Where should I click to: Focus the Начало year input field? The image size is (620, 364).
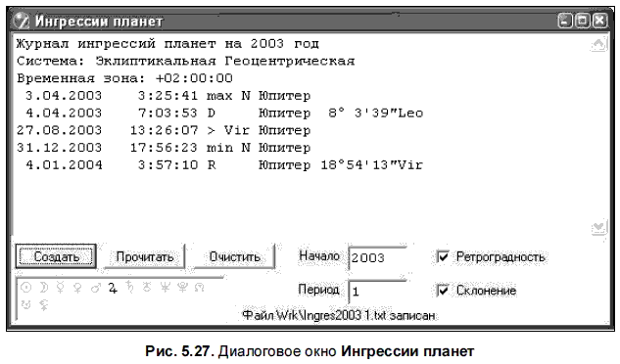[x=378, y=257]
